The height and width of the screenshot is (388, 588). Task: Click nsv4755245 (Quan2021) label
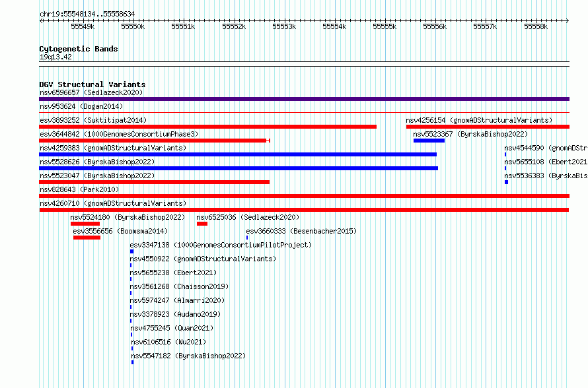click(x=172, y=328)
